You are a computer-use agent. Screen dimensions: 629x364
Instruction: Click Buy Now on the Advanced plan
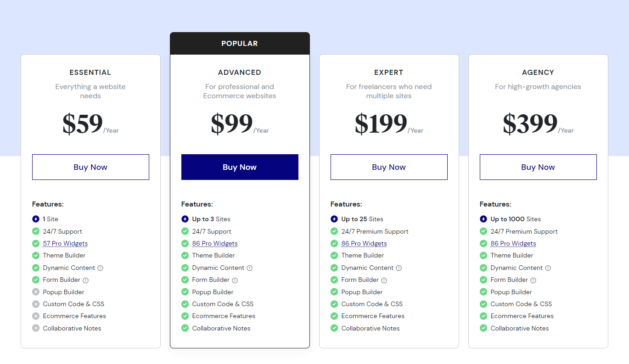click(240, 167)
